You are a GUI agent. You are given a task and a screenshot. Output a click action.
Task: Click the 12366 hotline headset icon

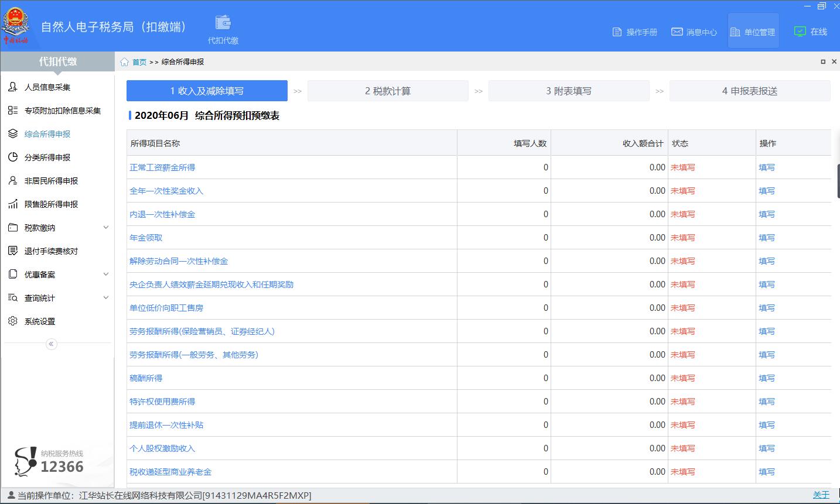point(25,461)
